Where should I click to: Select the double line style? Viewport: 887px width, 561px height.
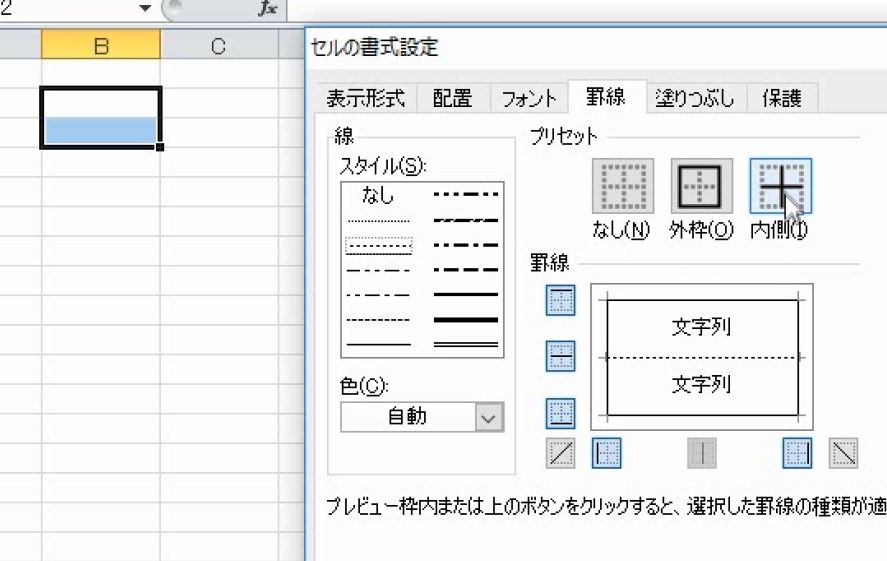click(x=466, y=344)
